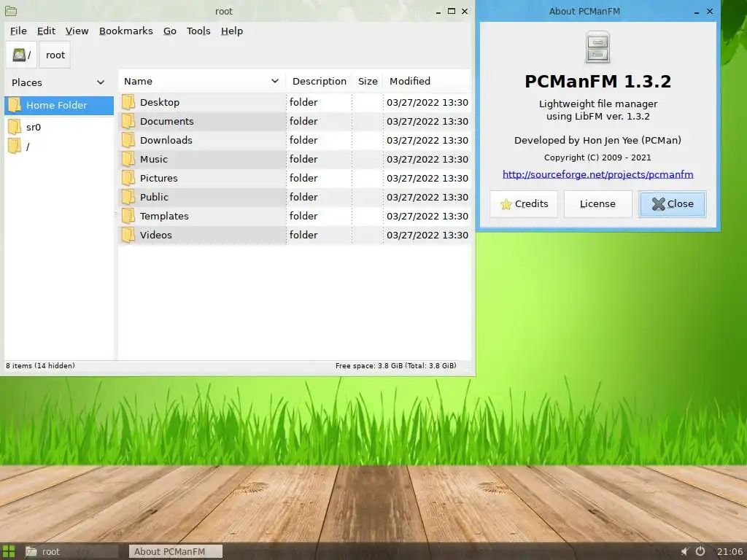Switch to the root window taskbar button

pyautogui.click(x=71, y=551)
